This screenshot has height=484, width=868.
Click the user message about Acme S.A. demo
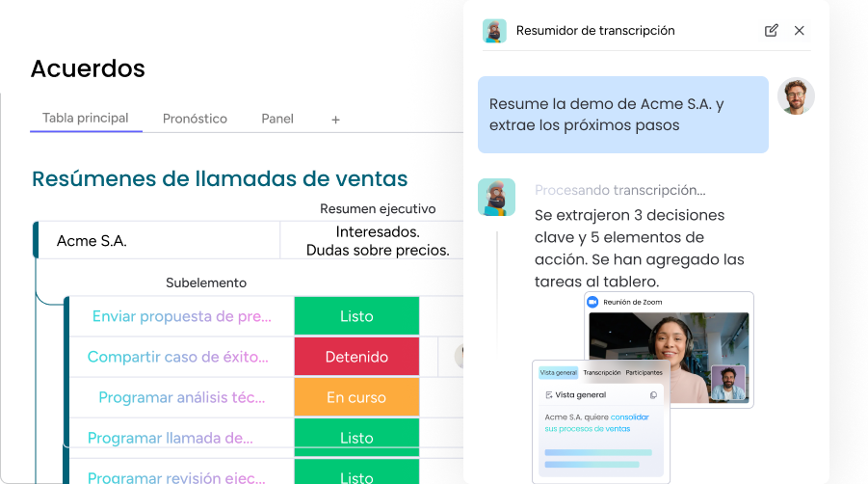pos(622,115)
